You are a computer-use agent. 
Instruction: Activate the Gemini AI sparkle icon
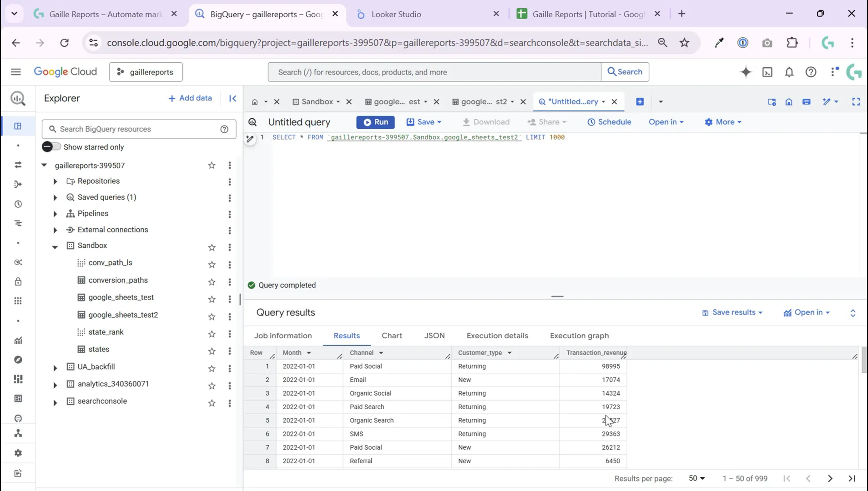(x=746, y=72)
